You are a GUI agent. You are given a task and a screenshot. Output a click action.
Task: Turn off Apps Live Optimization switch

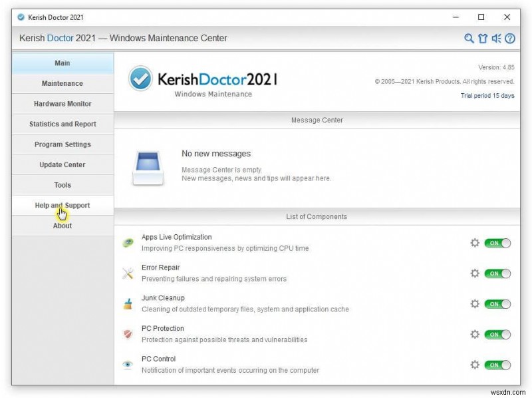point(497,243)
